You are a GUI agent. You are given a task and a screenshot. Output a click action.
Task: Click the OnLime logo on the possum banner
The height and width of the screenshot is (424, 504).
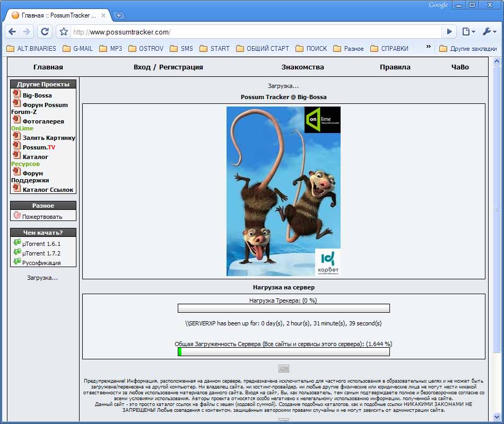coord(323,120)
